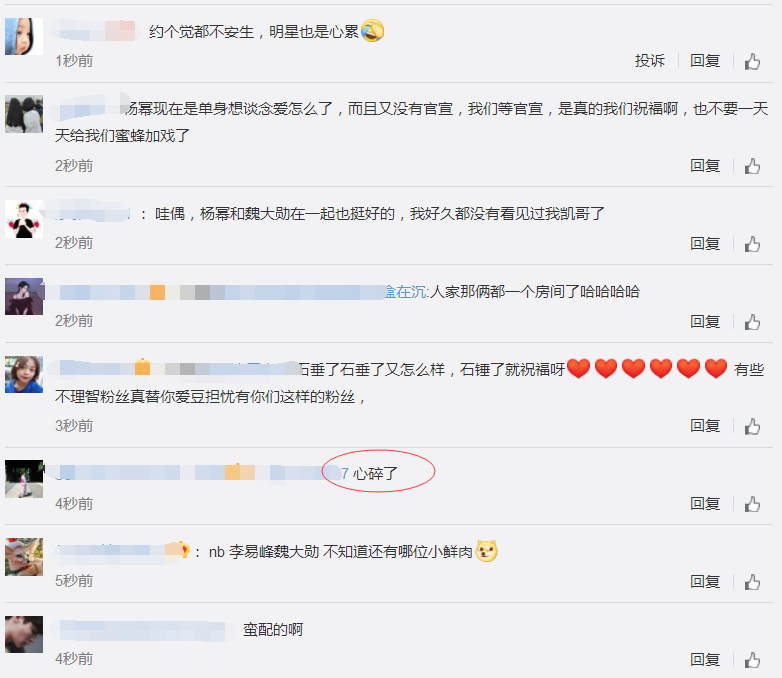Click 投诉 on the first comment
Screen dimensions: 782x678
click(x=650, y=61)
